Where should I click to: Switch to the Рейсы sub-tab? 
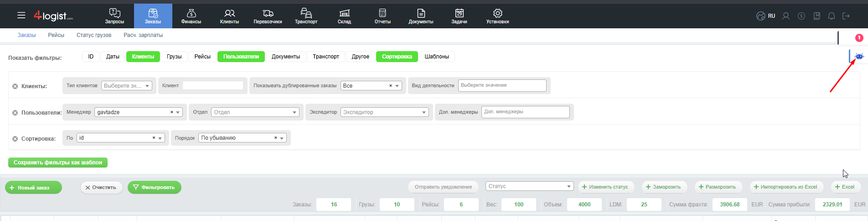point(56,35)
